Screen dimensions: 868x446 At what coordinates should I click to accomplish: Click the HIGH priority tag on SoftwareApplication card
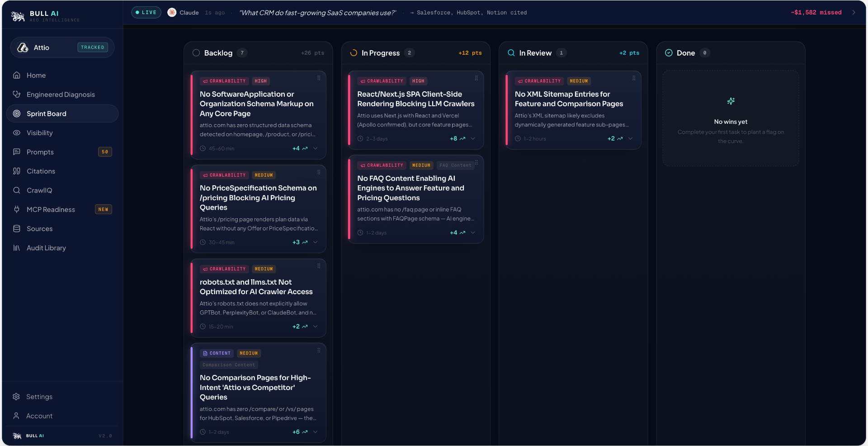(x=261, y=81)
